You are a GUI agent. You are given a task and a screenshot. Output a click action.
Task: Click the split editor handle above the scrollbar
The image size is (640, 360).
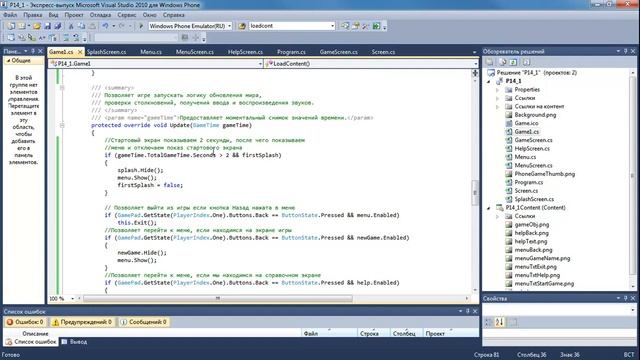click(475, 73)
